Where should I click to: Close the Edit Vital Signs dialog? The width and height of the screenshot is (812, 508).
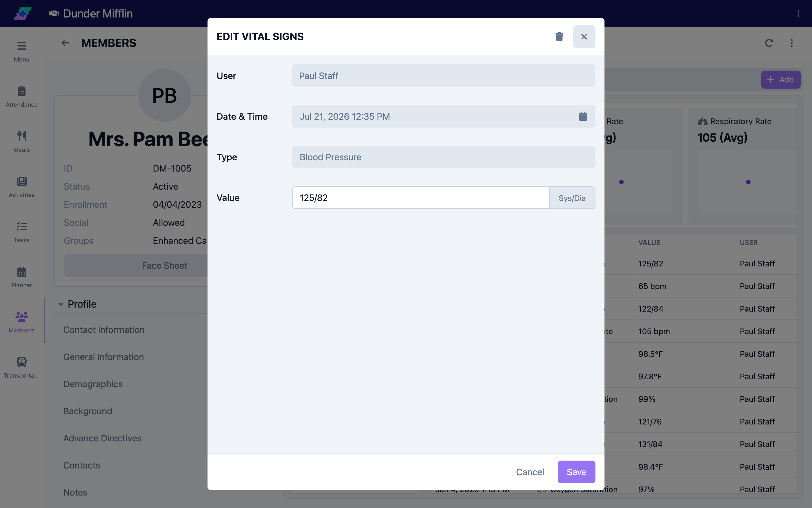[x=584, y=37]
